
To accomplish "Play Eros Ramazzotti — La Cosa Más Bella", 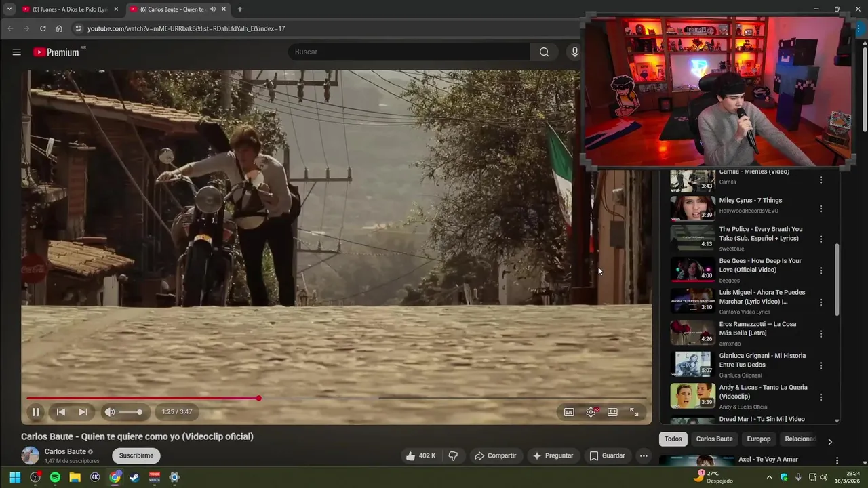I will pos(692,332).
